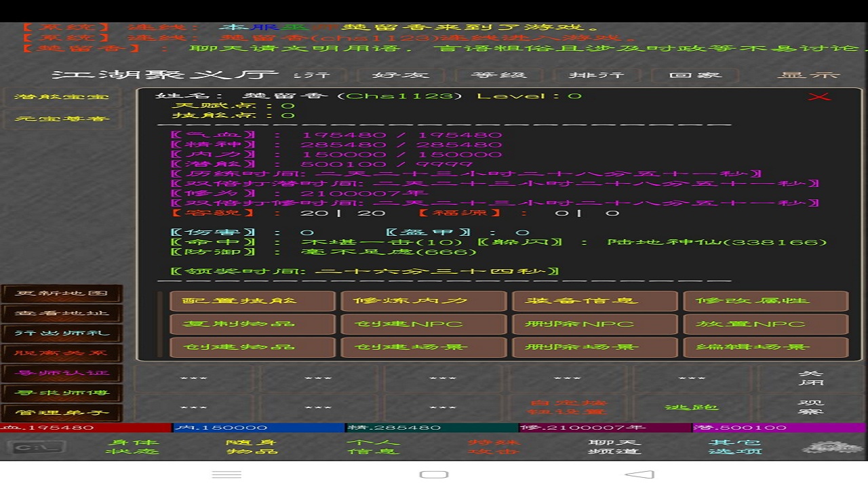Click the 创建物品 button
The height and width of the screenshot is (488, 868).
(x=252, y=347)
